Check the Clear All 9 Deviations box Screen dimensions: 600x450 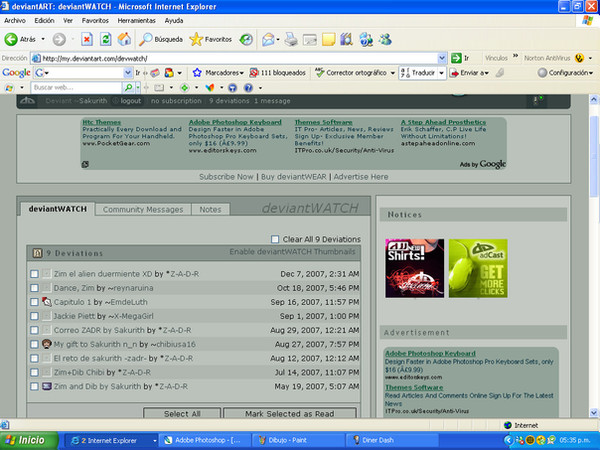coord(275,239)
